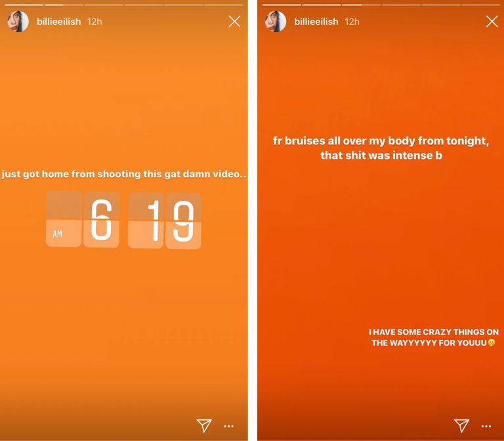Jump to first progress segment, left story
The height and width of the screenshot is (441, 504).
click(x=24, y=5)
